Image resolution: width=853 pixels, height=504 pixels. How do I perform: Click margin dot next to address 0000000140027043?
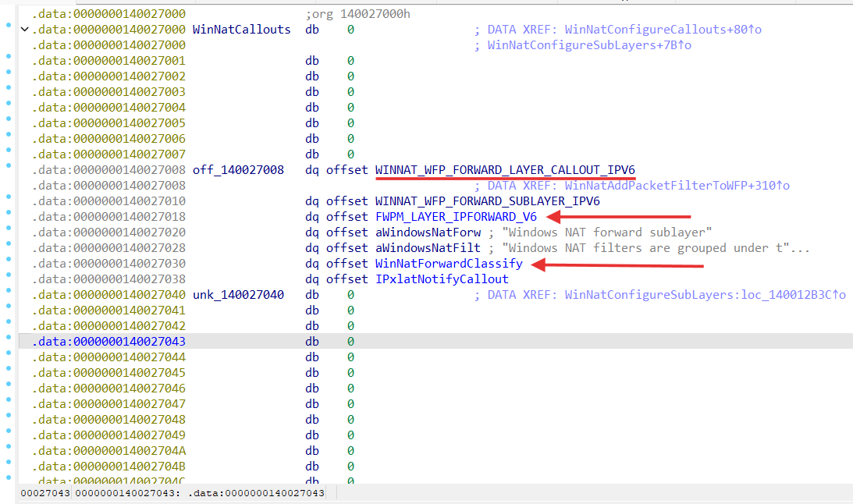7,338
